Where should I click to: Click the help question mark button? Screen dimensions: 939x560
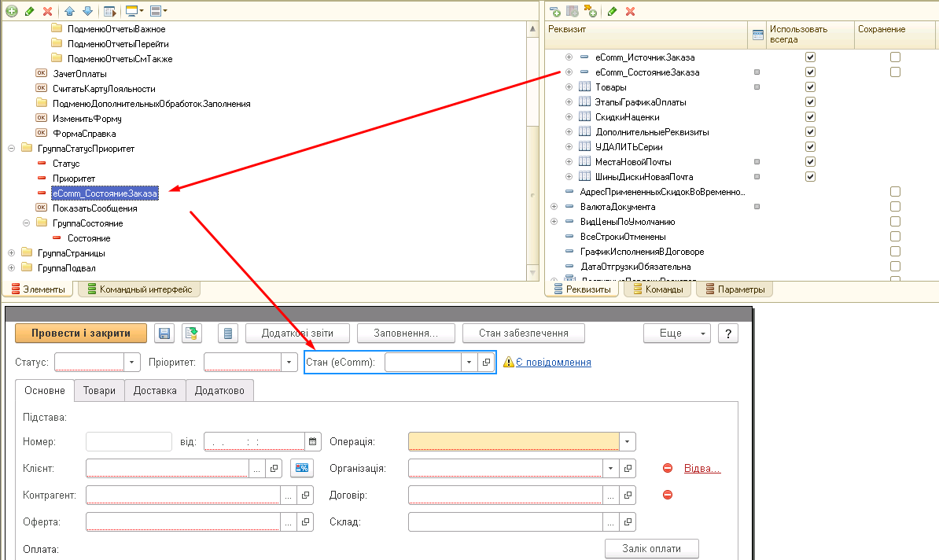pos(728,333)
